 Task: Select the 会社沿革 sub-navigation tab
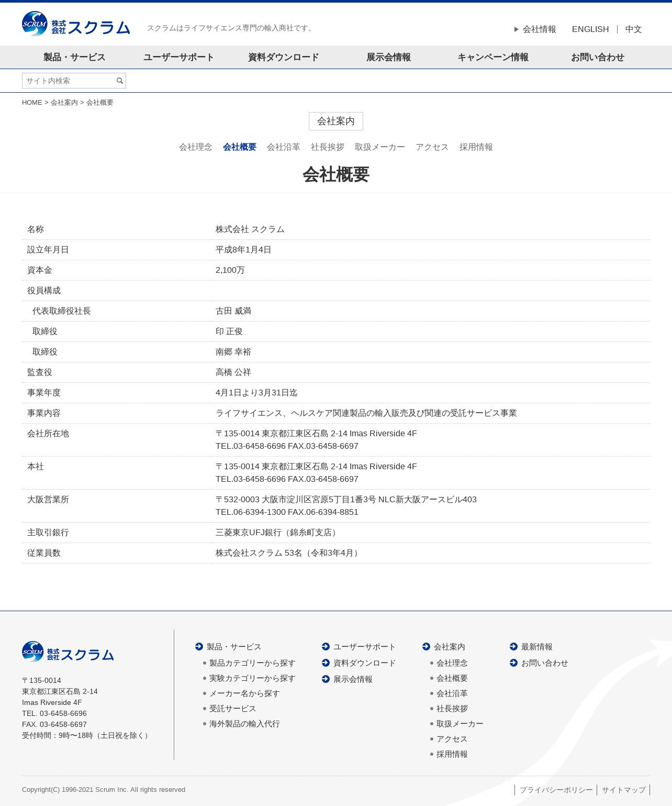click(284, 147)
